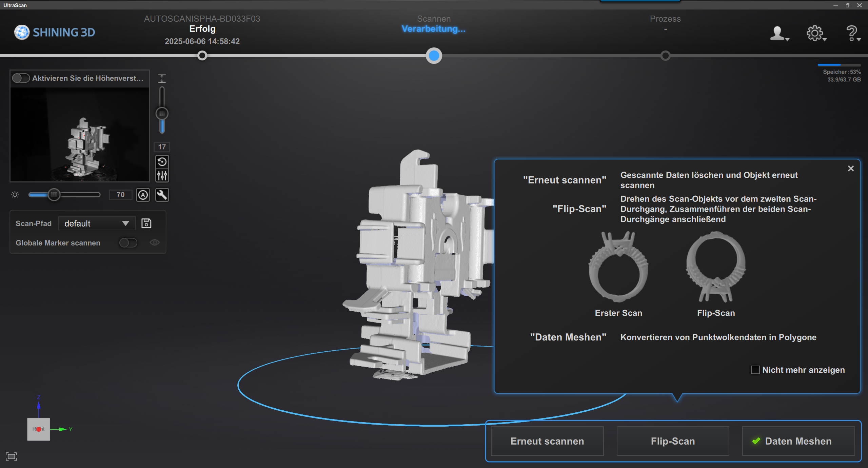Click the wrench settings tool icon
This screenshot has height=468, width=868.
tap(162, 195)
